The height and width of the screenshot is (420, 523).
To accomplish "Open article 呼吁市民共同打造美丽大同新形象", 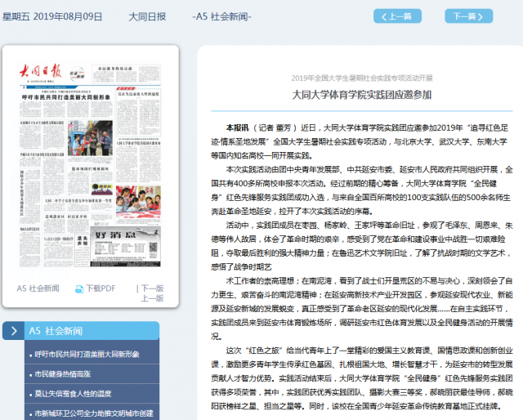I will (x=87, y=355).
